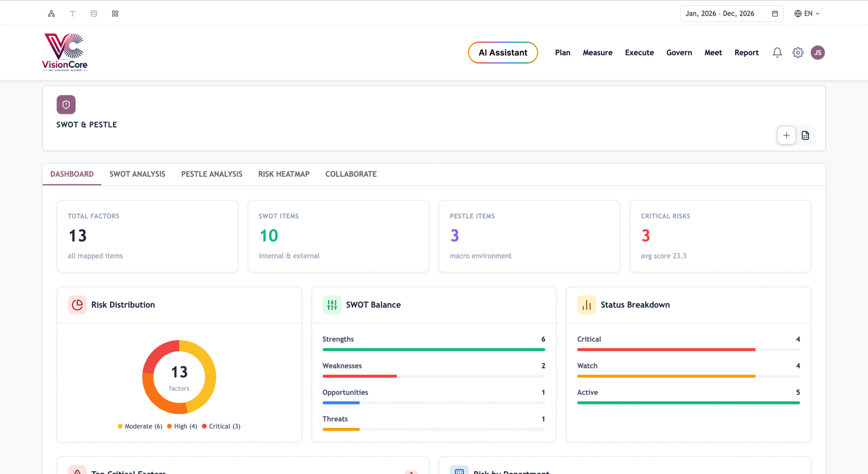Switch to the Risk Heatmap tab
The image size is (868, 474).
(x=284, y=174)
